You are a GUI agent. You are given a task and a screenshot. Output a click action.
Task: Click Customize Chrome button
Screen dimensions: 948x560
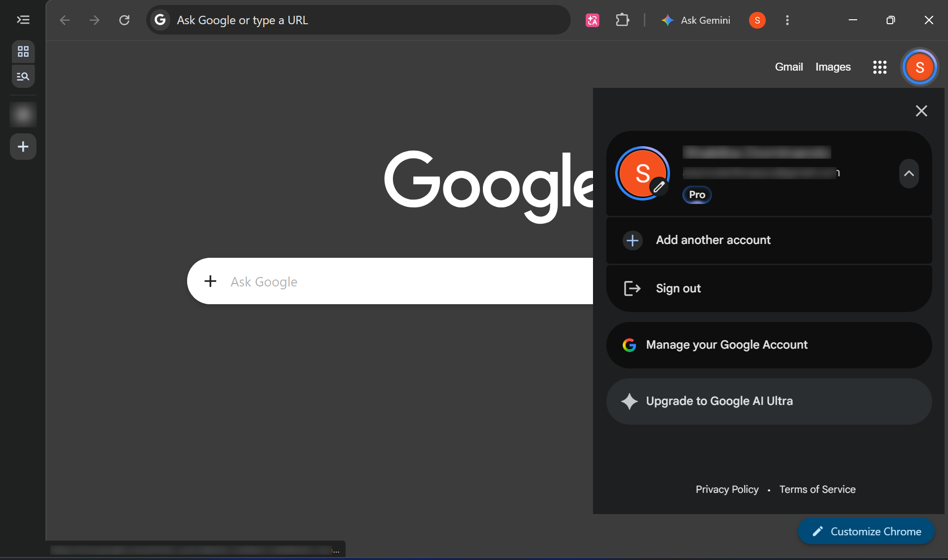point(867,531)
